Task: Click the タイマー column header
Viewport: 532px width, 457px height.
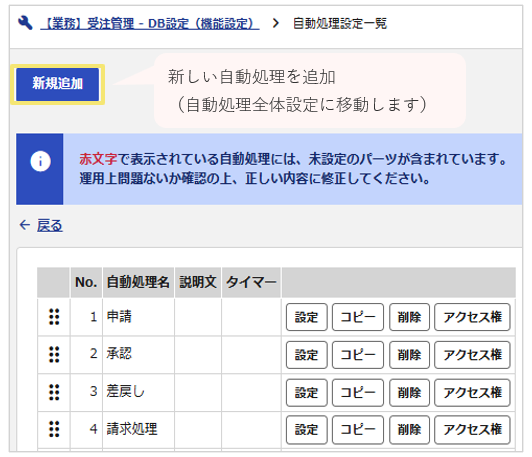Action: pos(251,282)
